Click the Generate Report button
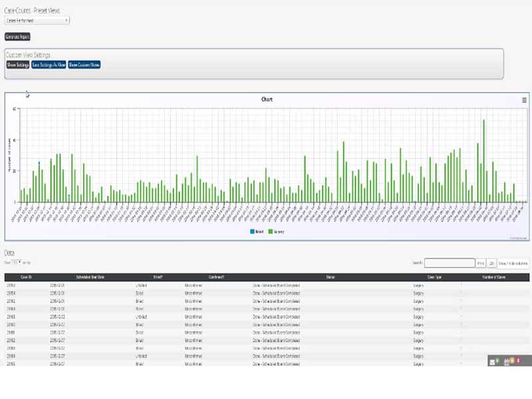This screenshot has height=399, width=532. (x=18, y=37)
